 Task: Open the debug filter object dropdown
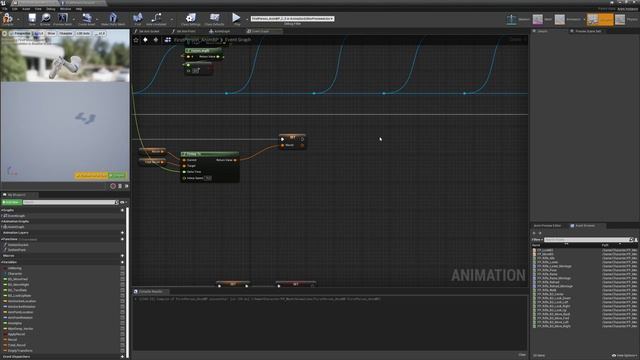[x=292, y=18]
